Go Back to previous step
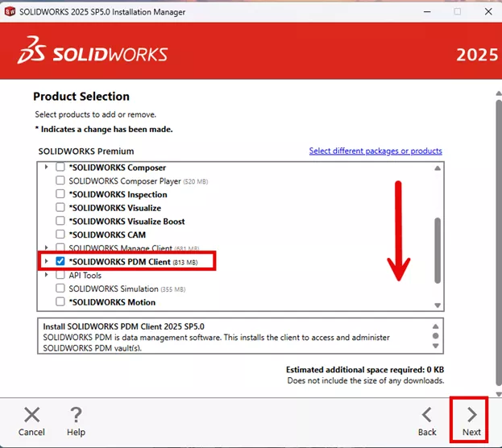The image size is (502, 448). (427, 421)
